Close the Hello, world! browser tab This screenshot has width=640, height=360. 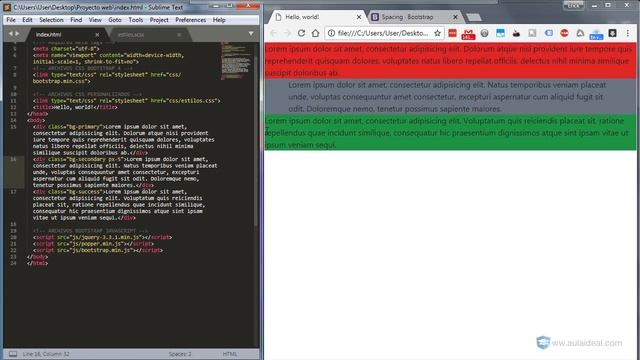point(359,17)
